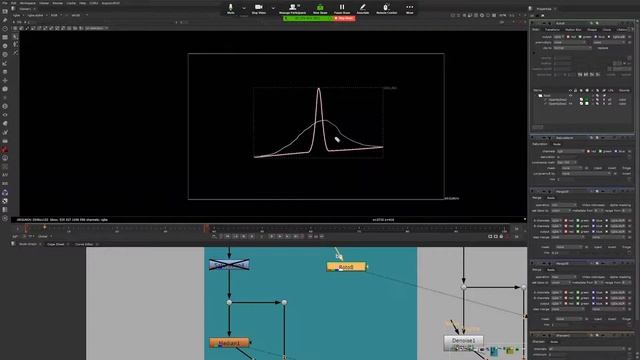This screenshot has height=360, width=640.
Task: Select the Median1 node
Action: pyautogui.click(x=229, y=343)
